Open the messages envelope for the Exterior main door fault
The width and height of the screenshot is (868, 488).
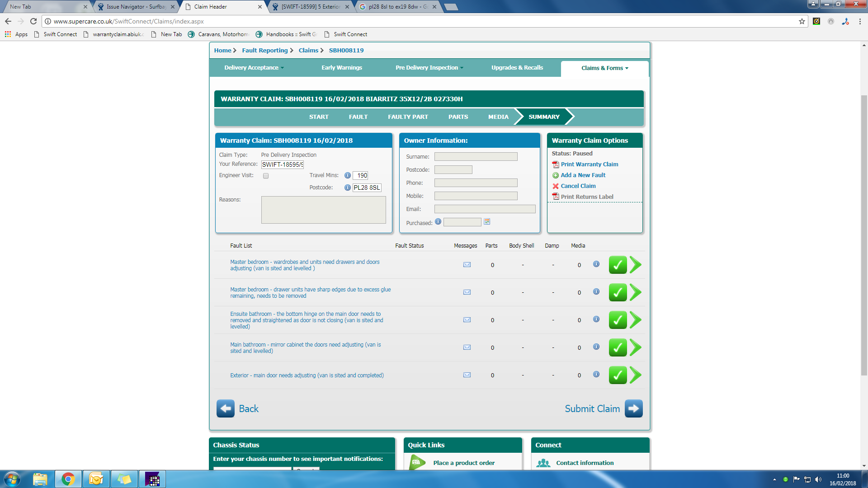[467, 375]
